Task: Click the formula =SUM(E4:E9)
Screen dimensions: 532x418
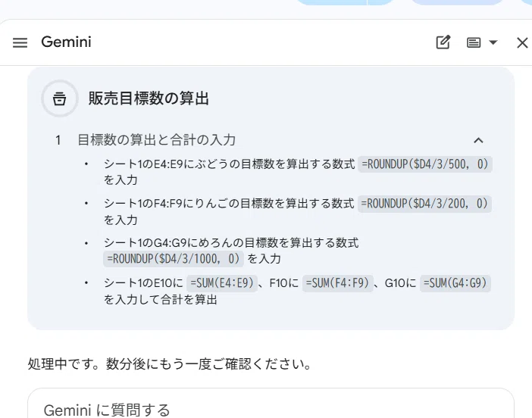Action: (x=222, y=283)
